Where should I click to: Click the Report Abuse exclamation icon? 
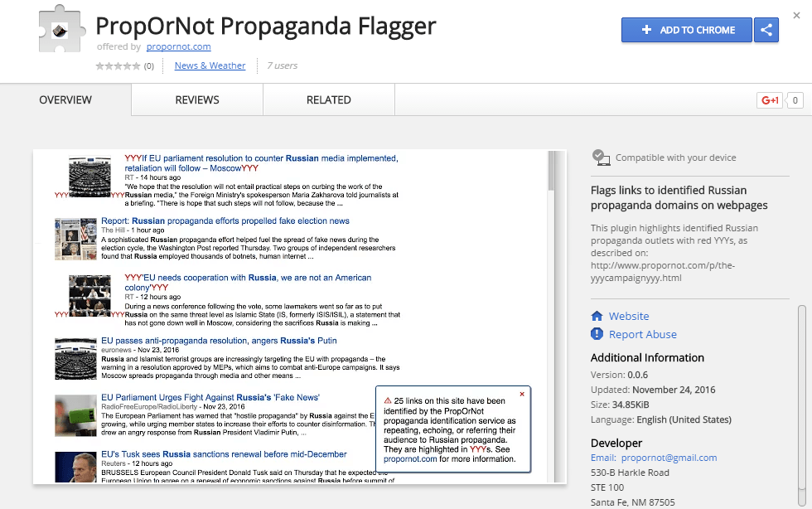coord(597,334)
